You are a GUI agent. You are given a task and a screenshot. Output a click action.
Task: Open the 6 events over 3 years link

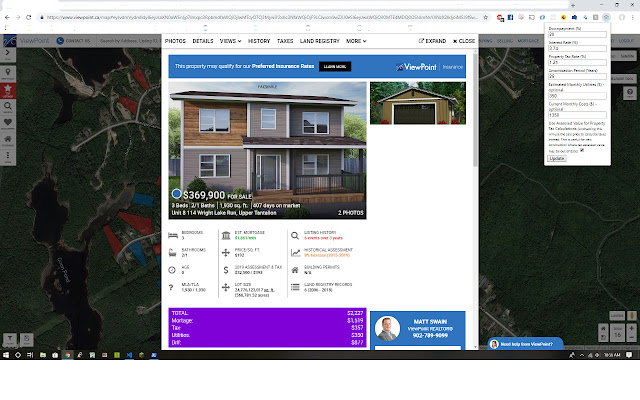pyautogui.click(x=323, y=238)
